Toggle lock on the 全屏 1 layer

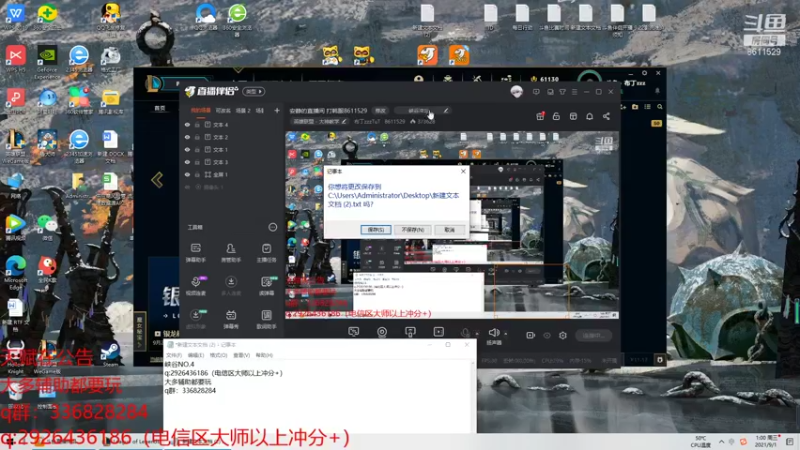(197, 174)
